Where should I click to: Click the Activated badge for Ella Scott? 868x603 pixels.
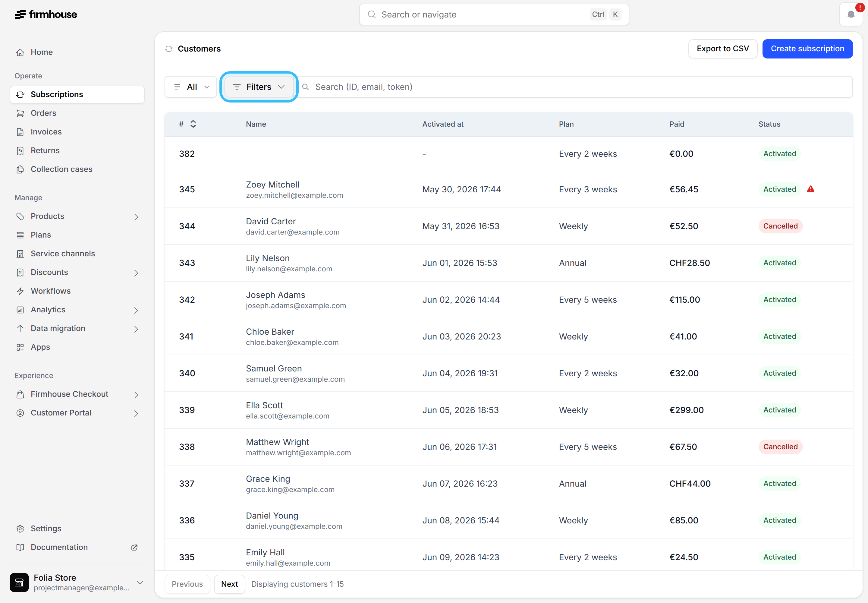point(780,410)
